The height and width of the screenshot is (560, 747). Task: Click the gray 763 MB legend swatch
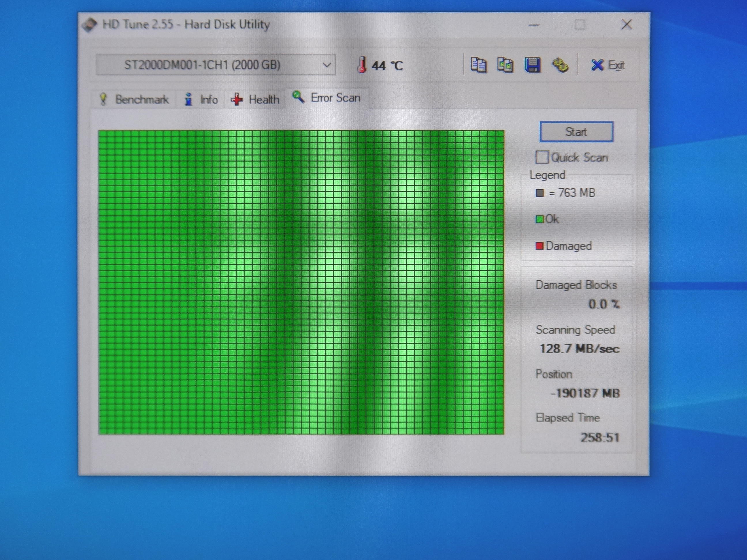pos(540,193)
